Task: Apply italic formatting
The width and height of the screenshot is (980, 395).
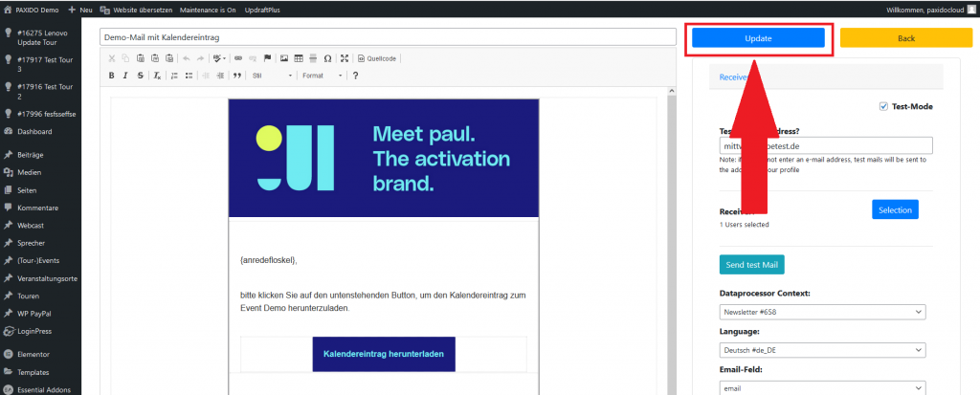Action: coord(125,76)
